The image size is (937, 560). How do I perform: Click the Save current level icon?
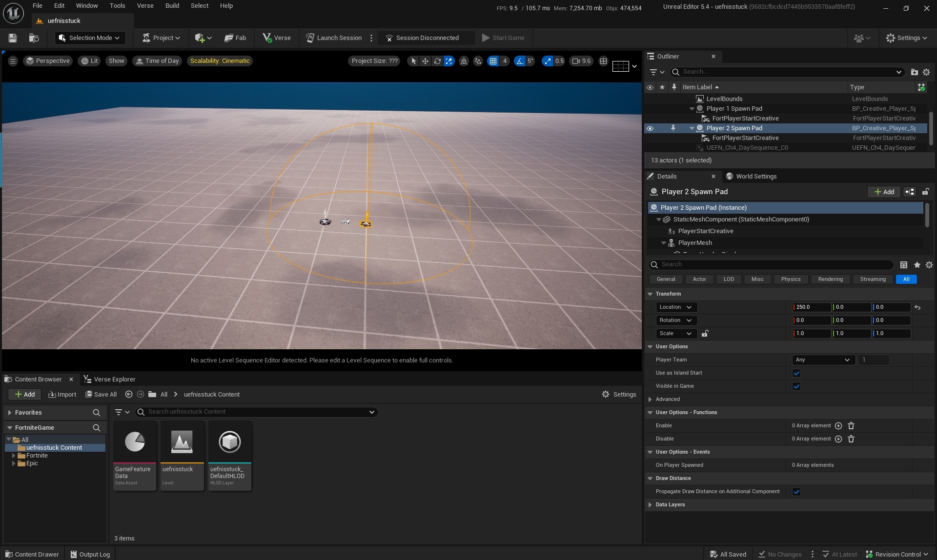tap(13, 38)
